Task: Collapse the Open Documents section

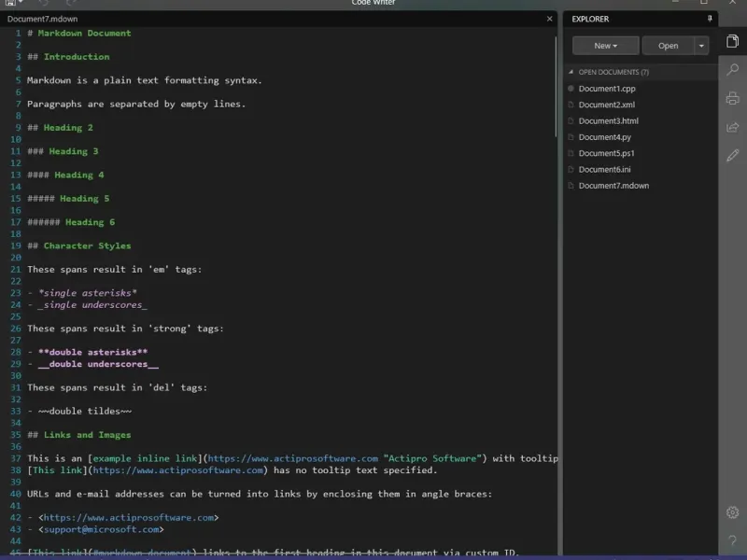Action: tap(571, 72)
